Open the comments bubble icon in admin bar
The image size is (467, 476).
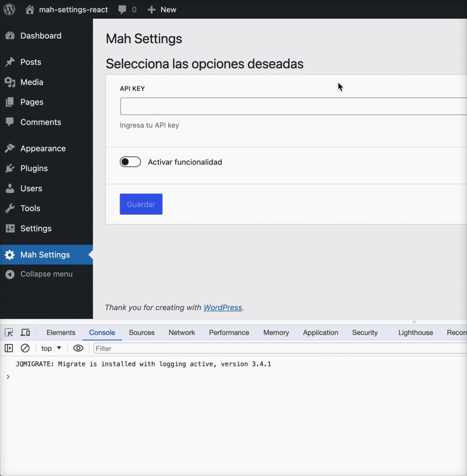click(x=123, y=10)
